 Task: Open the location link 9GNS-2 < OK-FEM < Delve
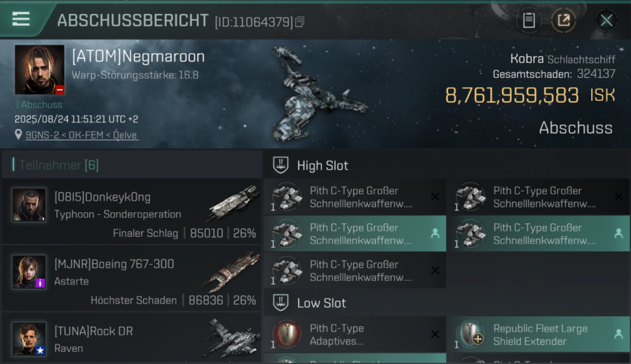coord(82,135)
